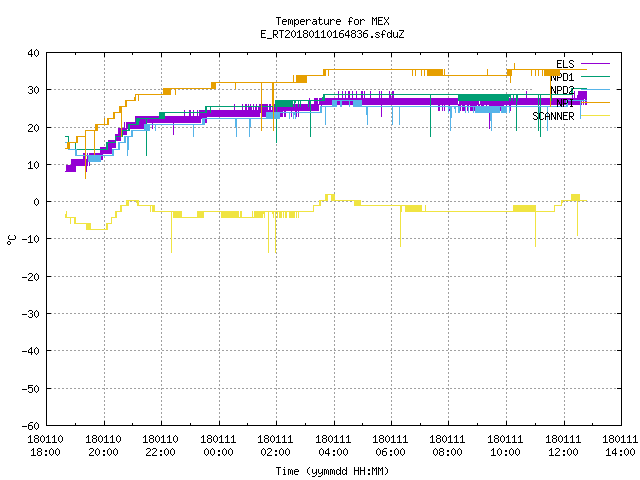Click the x-axis tick 180111 04:00
This screenshot has height=480, width=640.
333,446
